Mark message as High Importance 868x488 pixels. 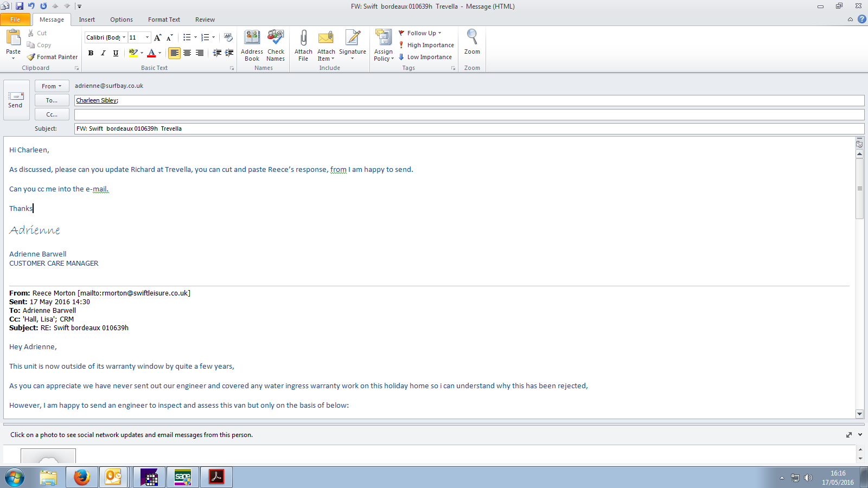(426, 45)
